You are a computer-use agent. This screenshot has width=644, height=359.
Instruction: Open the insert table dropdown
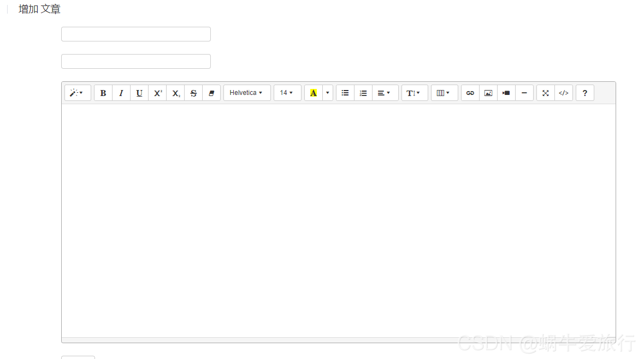(x=445, y=93)
